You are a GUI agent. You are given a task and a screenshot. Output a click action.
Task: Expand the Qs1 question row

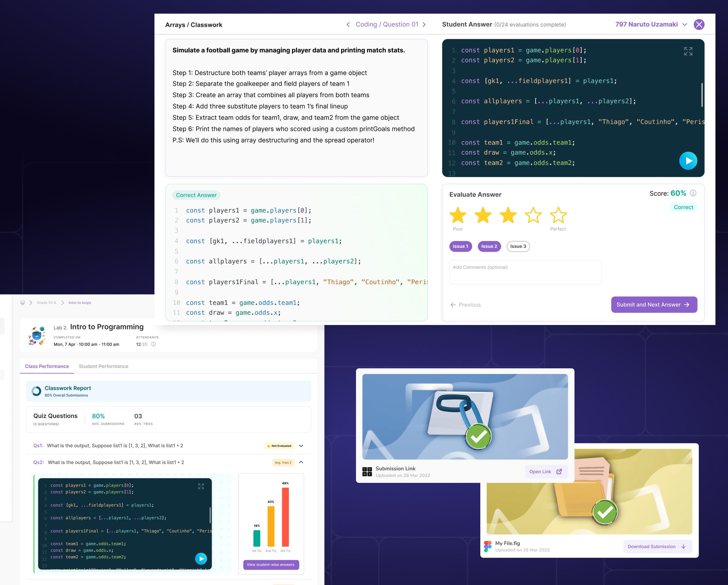(301, 446)
